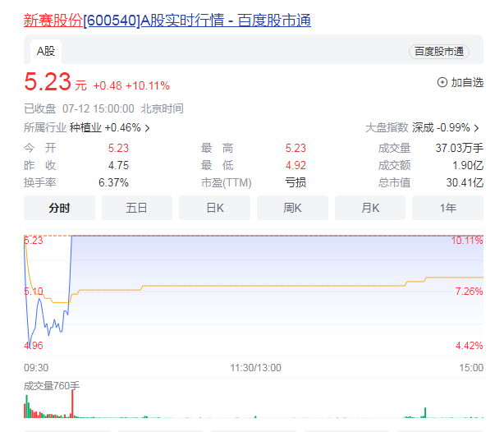The image size is (504, 432).
Task: Select the A股 tab
Action: pyautogui.click(x=45, y=51)
